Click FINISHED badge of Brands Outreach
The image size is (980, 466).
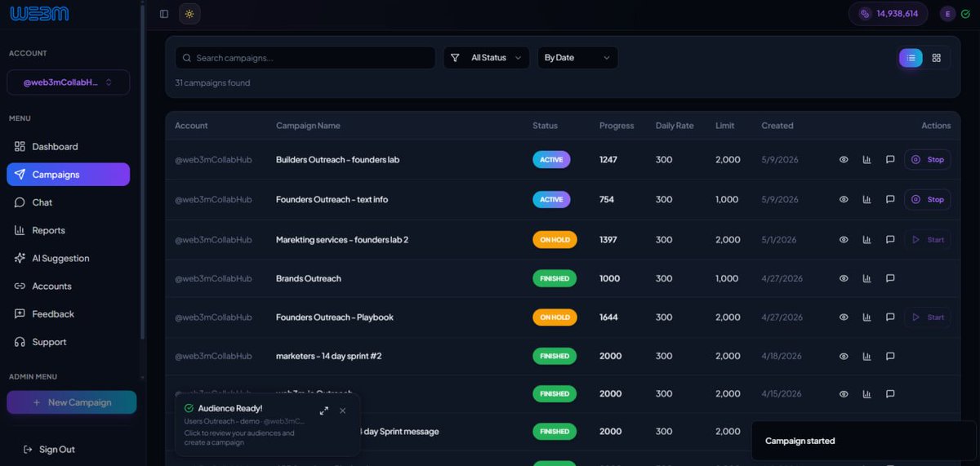point(555,278)
